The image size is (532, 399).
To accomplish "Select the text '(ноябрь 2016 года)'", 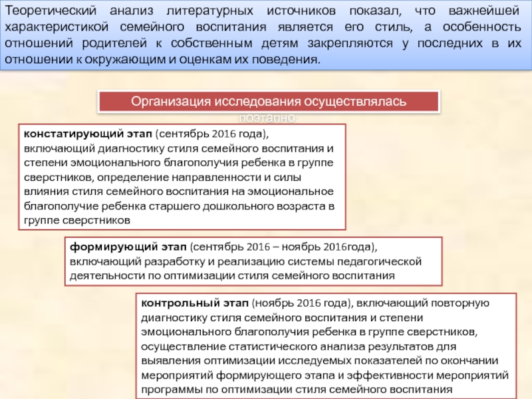I will coord(301,303).
